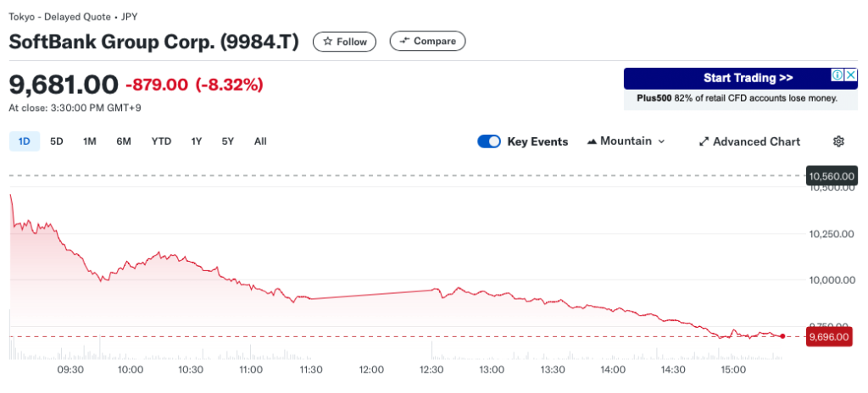
Task: Switch to the 5D time range
Action: [x=57, y=141]
